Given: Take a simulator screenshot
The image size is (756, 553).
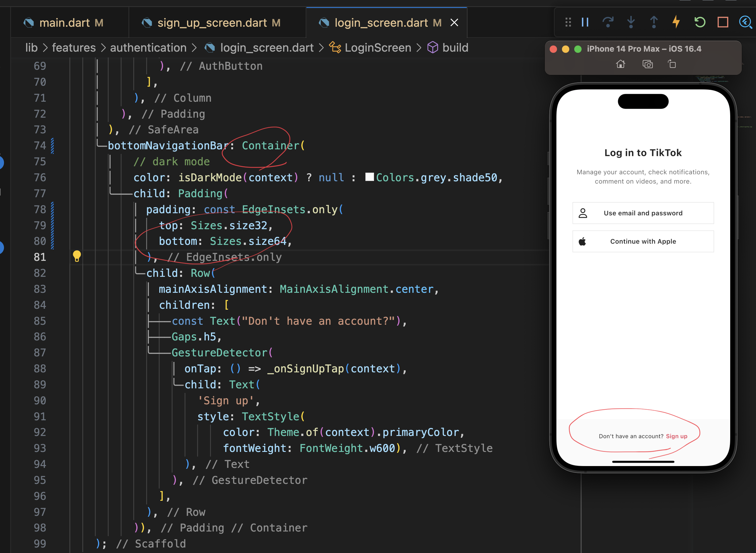Looking at the screenshot, I should tap(648, 64).
